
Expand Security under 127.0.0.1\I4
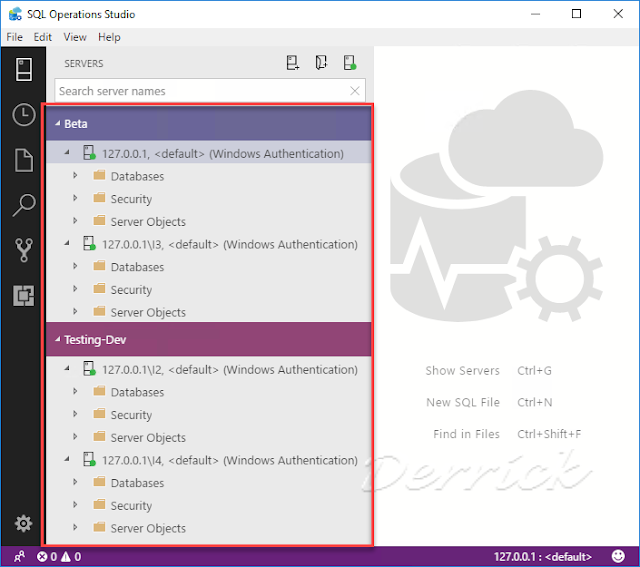[x=75, y=505]
